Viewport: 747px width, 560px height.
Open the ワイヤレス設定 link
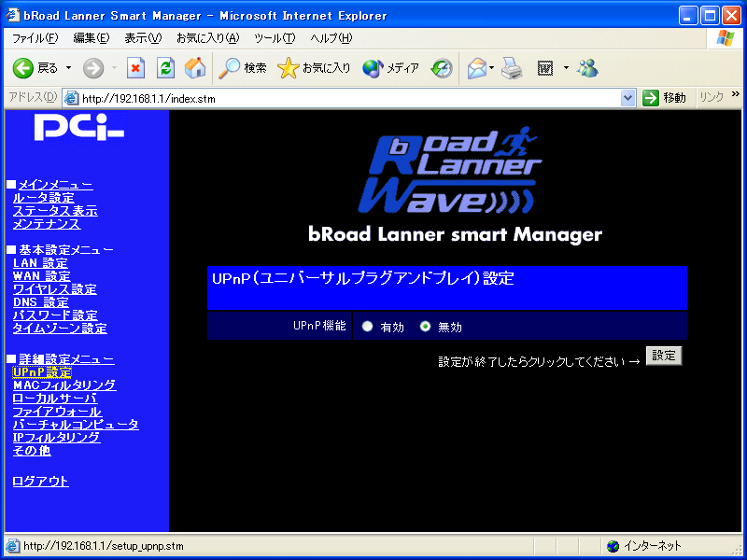55,289
